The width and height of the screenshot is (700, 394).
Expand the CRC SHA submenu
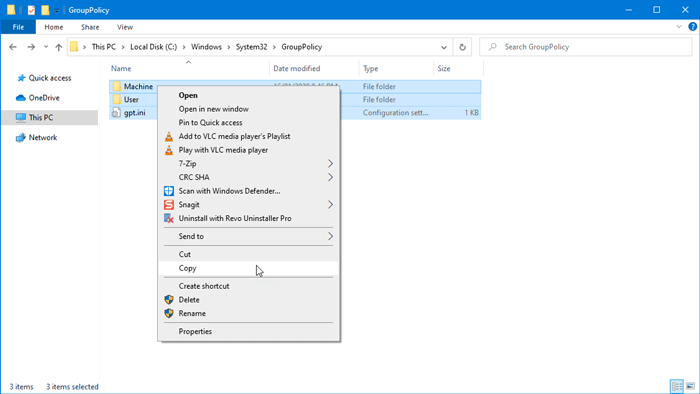330,178
